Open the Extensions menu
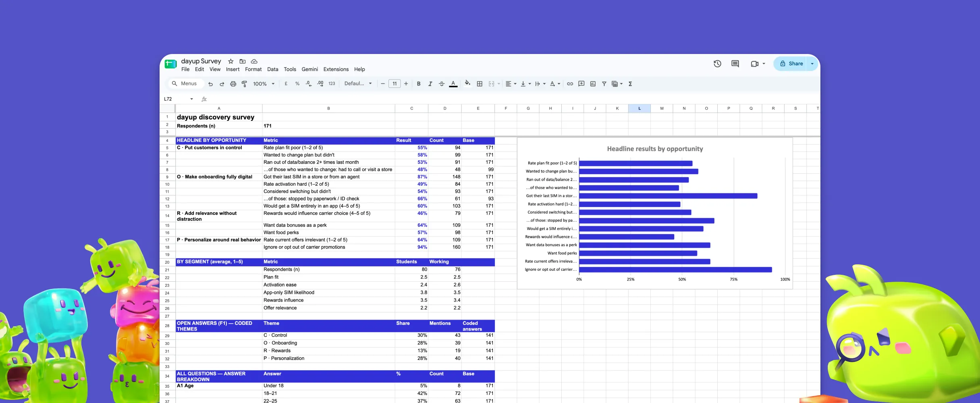The width and height of the screenshot is (980, 403). [x=336, y=69]
